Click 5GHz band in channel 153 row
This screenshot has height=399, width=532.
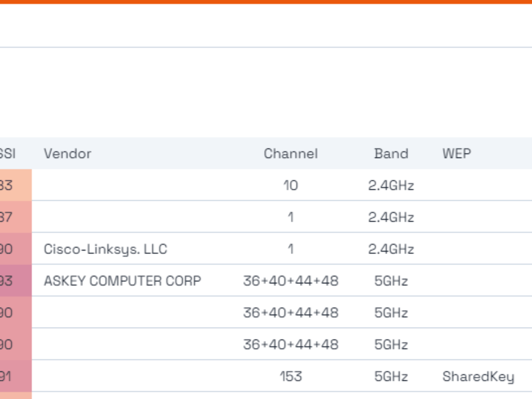pos(391,376)
